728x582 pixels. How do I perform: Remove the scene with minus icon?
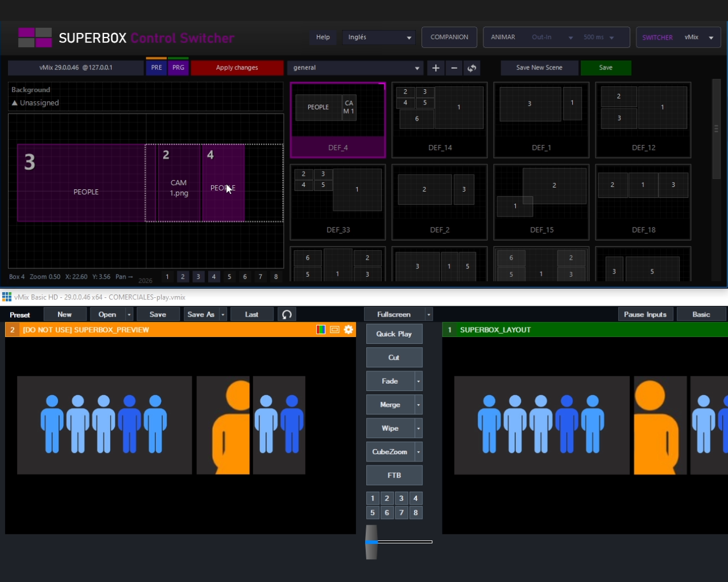[x=454, y=68]
